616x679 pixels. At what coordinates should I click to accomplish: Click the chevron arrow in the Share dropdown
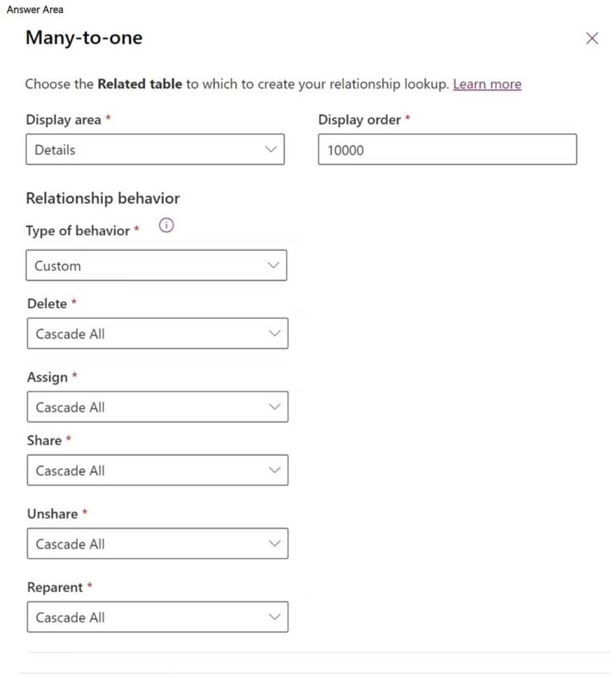(x=275, y=470)
